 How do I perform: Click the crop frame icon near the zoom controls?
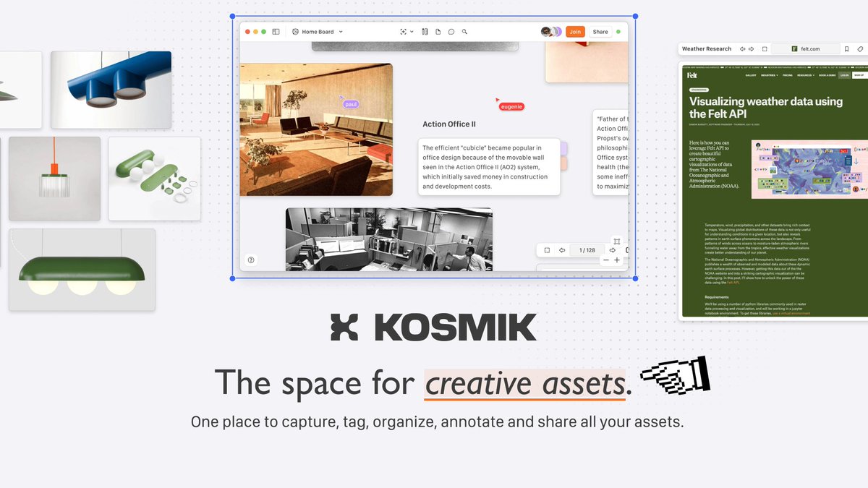pyautogui.click(x=617, y=241)
